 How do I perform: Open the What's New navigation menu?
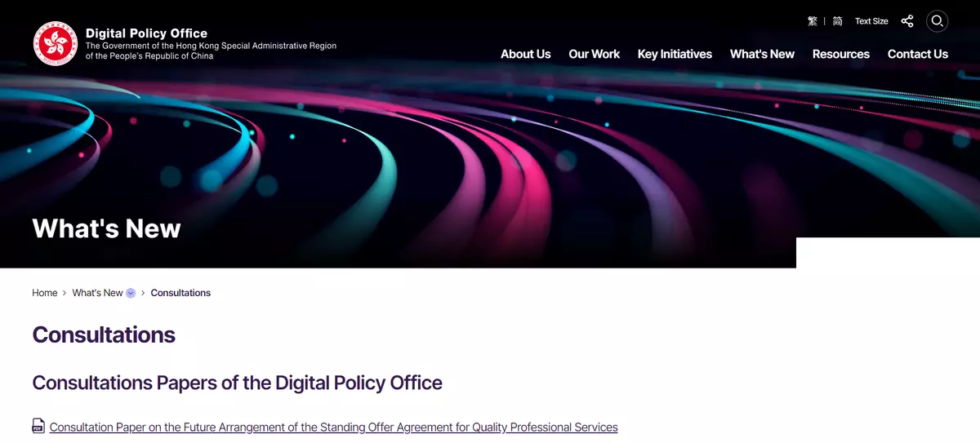(762, 54)
